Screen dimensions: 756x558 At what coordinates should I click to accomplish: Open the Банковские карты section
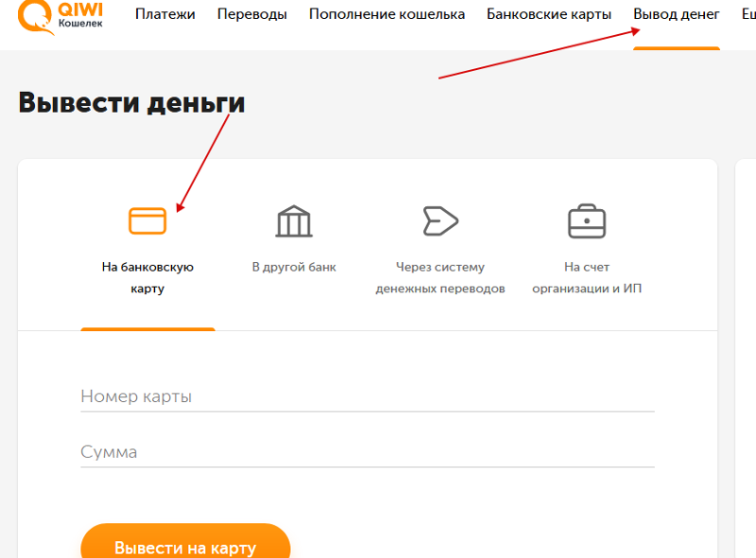(549, 14)
